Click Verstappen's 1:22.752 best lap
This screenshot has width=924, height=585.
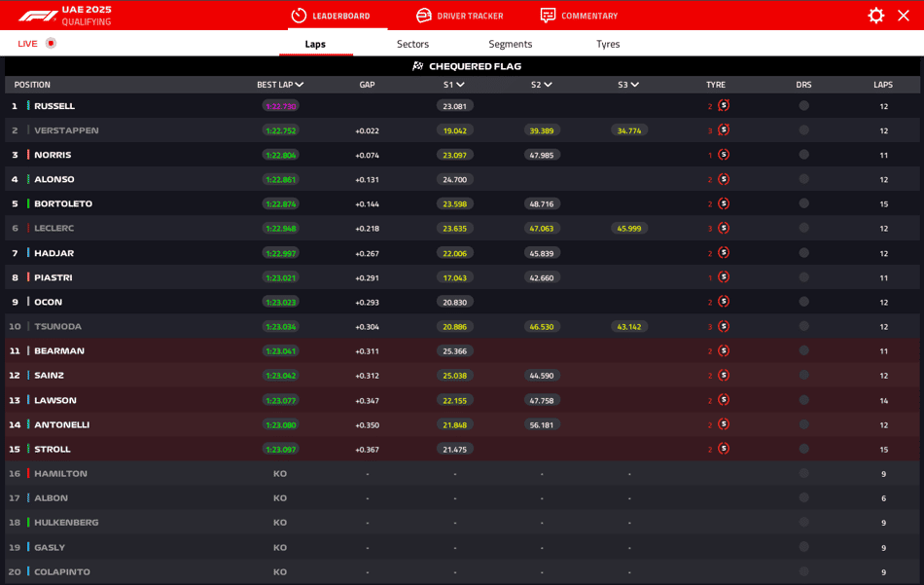tap(280, 130)
